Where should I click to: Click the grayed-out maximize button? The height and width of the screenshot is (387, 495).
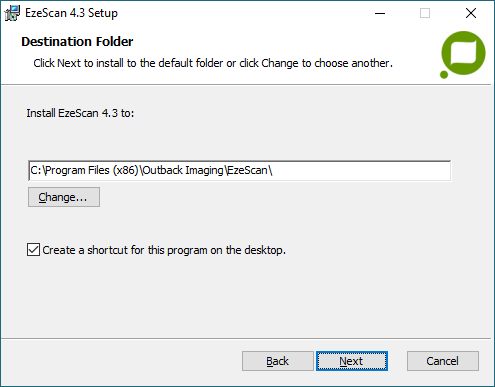(x=425, y=13)
